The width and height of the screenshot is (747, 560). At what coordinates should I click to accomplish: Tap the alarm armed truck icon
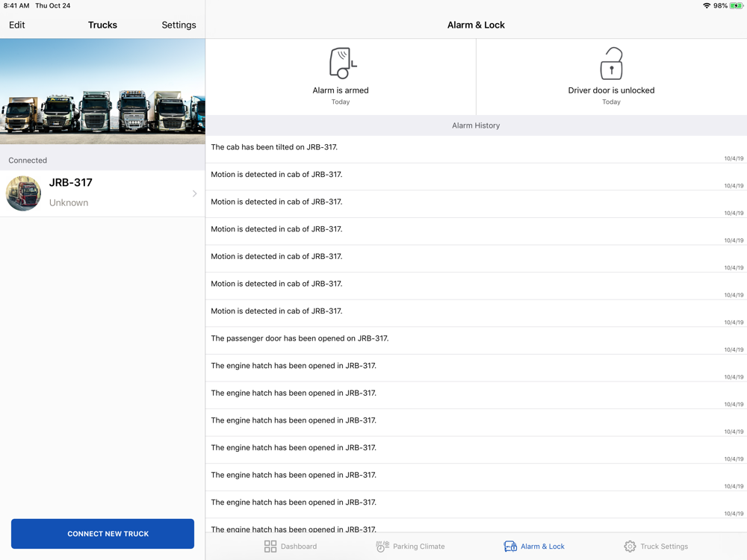pyautogui.click(x=342, y=63)
